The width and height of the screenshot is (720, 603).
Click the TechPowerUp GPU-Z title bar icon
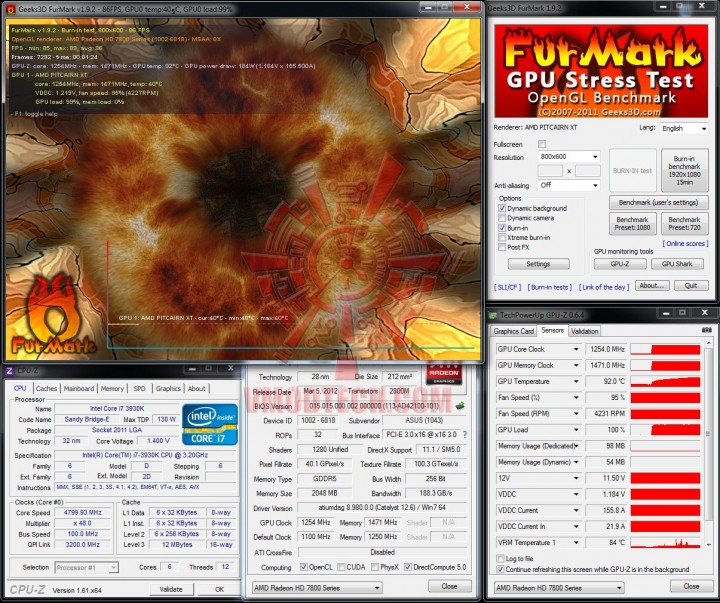(493, 315)
